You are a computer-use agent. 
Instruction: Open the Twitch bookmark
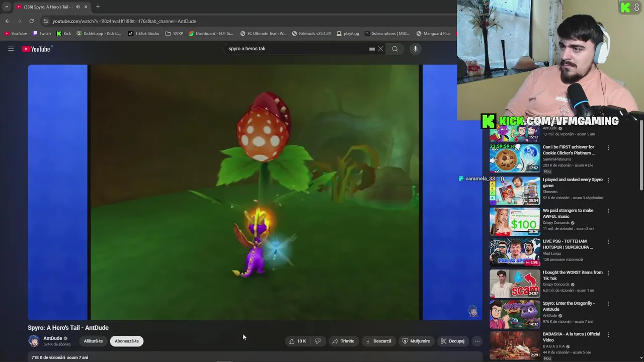click(x=42, y=34)
